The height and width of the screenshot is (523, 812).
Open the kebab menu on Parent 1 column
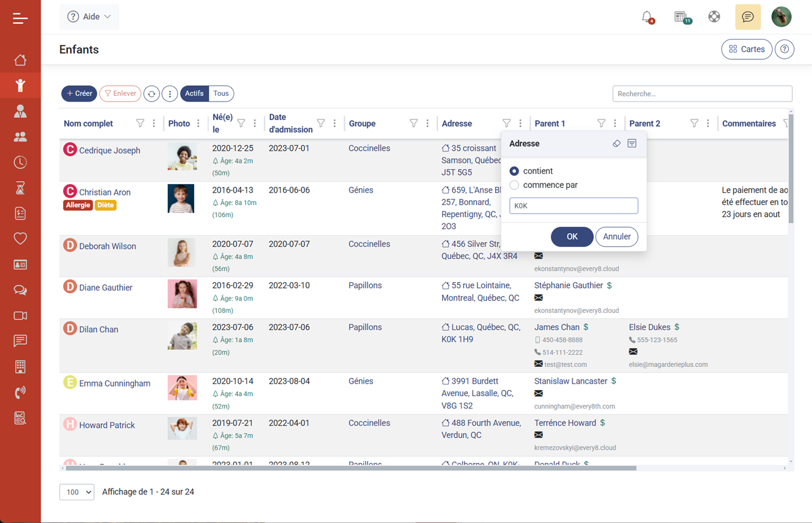tap(615, 123)
